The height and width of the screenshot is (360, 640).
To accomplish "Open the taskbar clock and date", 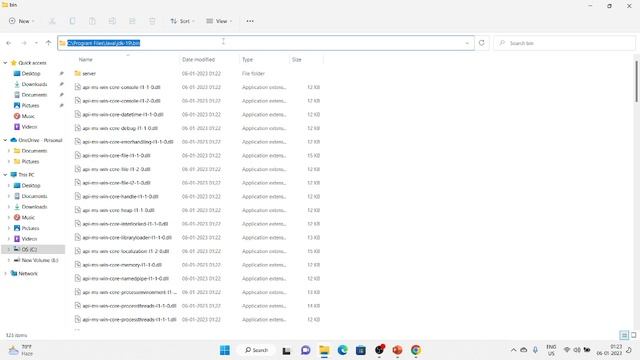I will tap(609, 350).
